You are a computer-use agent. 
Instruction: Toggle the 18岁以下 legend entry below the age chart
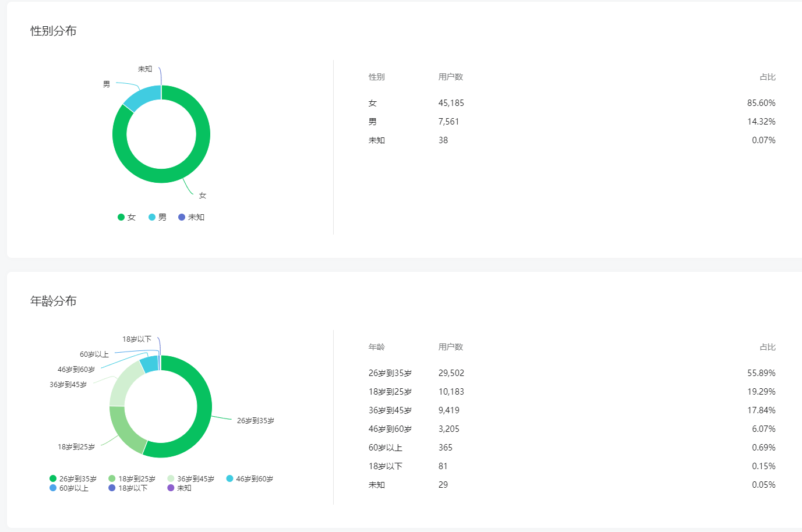pyautogui.click(x=128, y=488)
